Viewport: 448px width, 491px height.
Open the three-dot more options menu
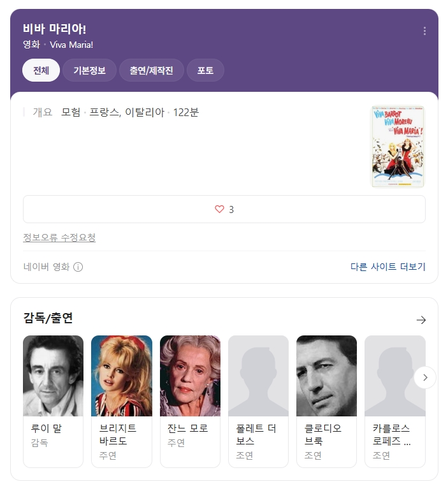(424, 31)
